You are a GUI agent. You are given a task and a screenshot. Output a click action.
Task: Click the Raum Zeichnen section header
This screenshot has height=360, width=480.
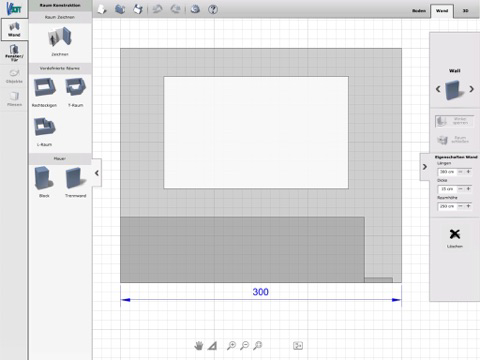[60, 17]
